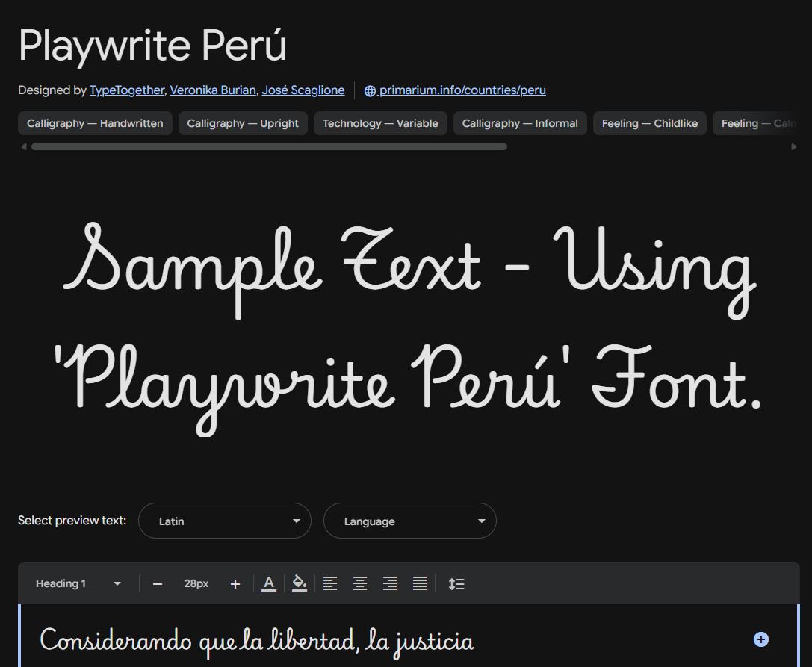Decrease font size with minus button
The width and height of the screenshot is (812, 667).
pos(158,584)
